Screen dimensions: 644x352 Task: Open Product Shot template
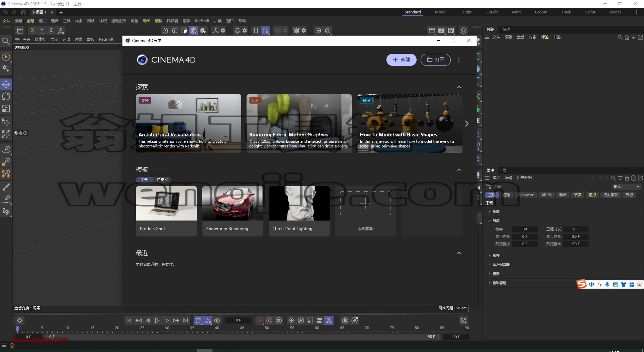(x=166, y=211)
